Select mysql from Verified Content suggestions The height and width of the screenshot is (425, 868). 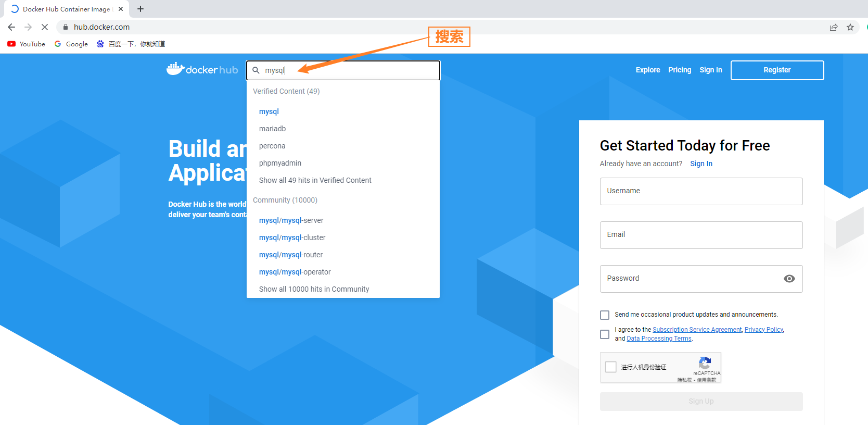(x=269, y=111)
